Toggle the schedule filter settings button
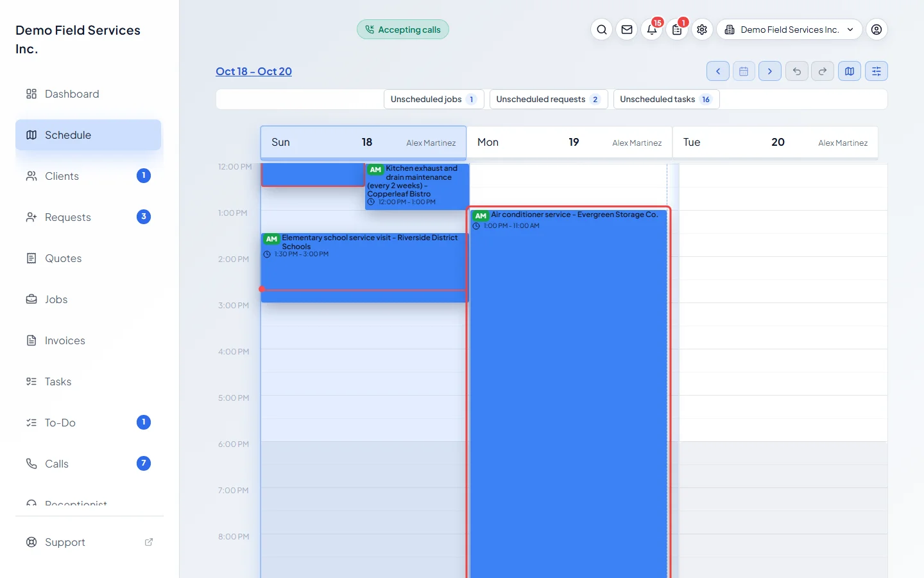 pyautogui.click(x=877, y=71)
